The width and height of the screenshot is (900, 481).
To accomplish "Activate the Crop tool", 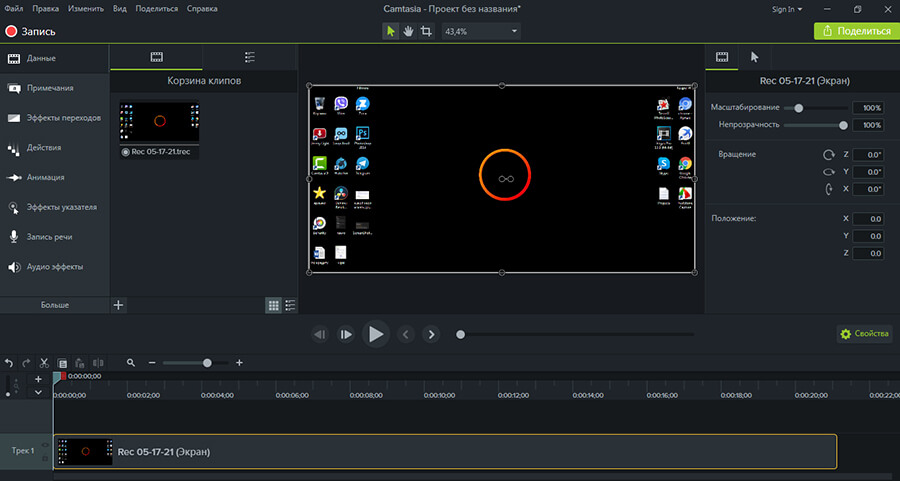I will point(426,31).
